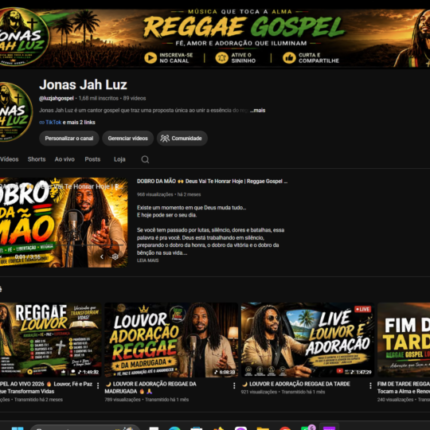Expand channel description with ...mais
The image size is (430, 430).
point(258,110)
